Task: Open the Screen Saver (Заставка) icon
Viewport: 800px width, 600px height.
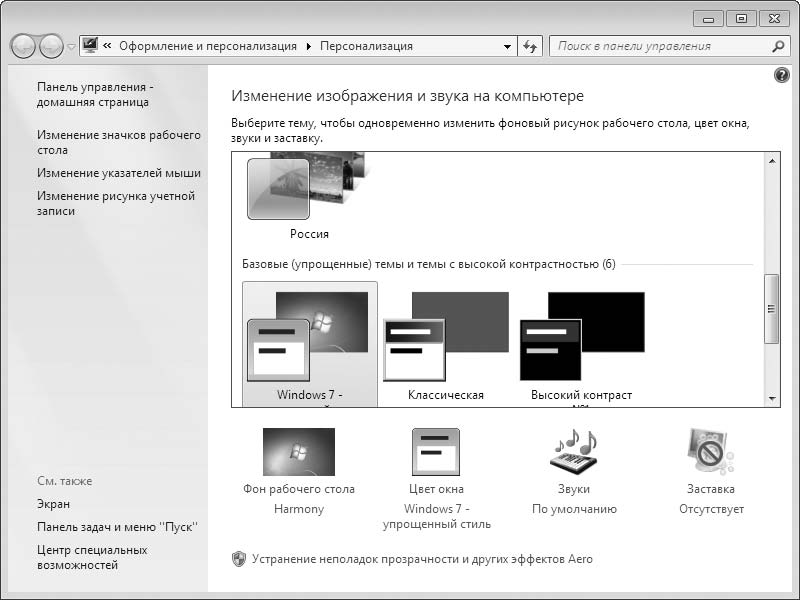Action: [x=711, y=452]
